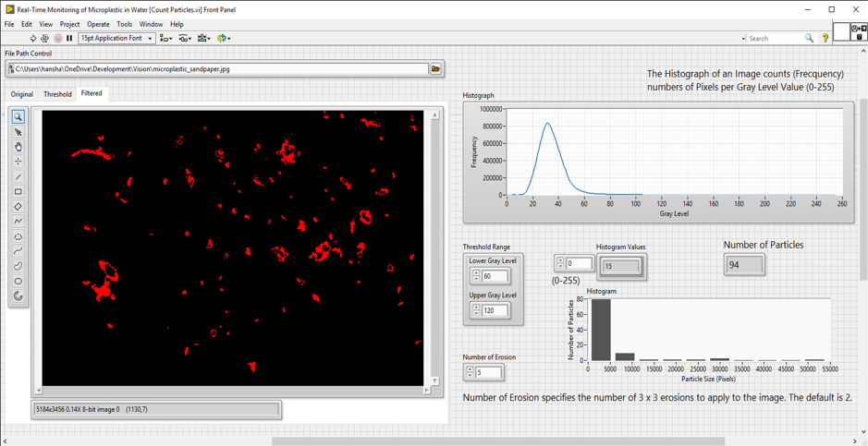Click image display scroll down arrow
This screenshot has width=868, height=446.
pyautogui.click(x=435, y=380)
